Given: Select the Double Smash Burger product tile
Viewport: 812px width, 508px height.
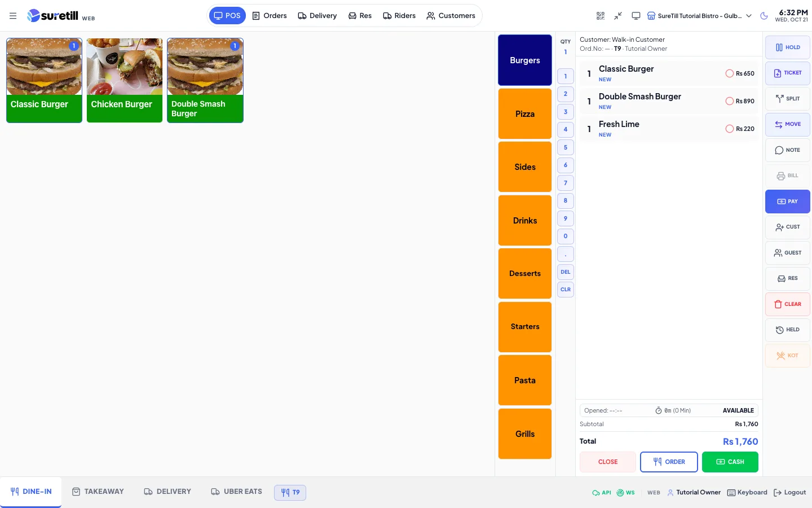Looking at the screenshot, I should (205, 80).
